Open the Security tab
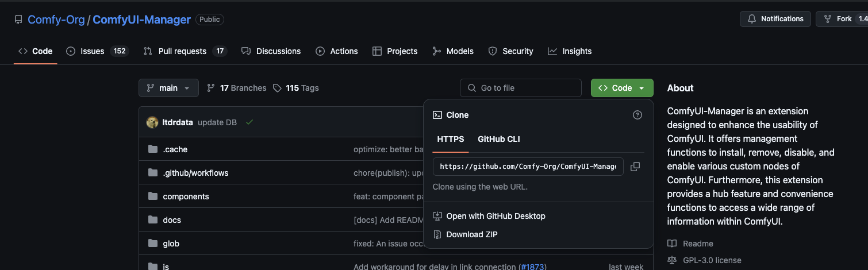 pyautogui.click(x=510, y=51)
